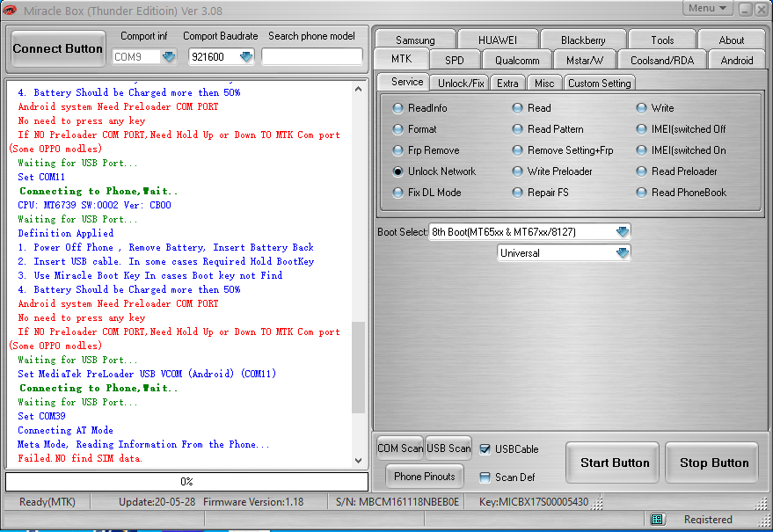Screen dimensions: 773x532
Task: Toggle the USBCable checkbox
Action: tap(485, 449)
